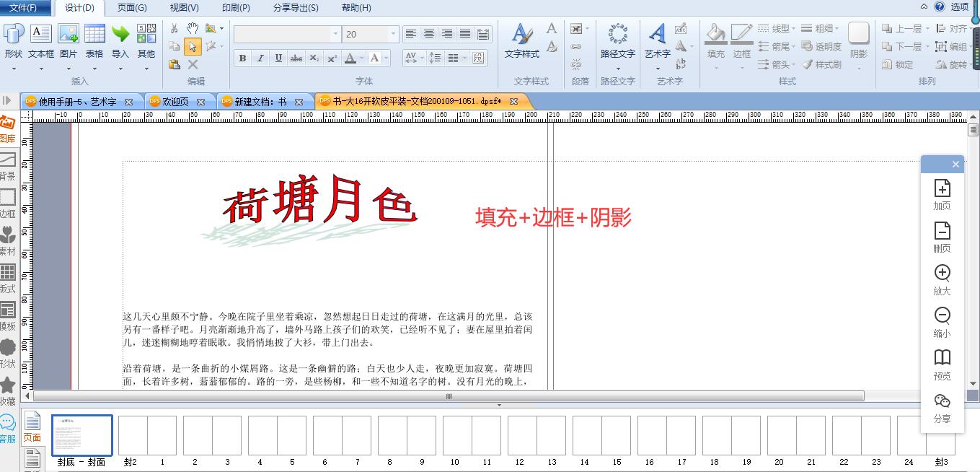
Task: Click the scissors cut icon
Action: (x=174, y=28)
